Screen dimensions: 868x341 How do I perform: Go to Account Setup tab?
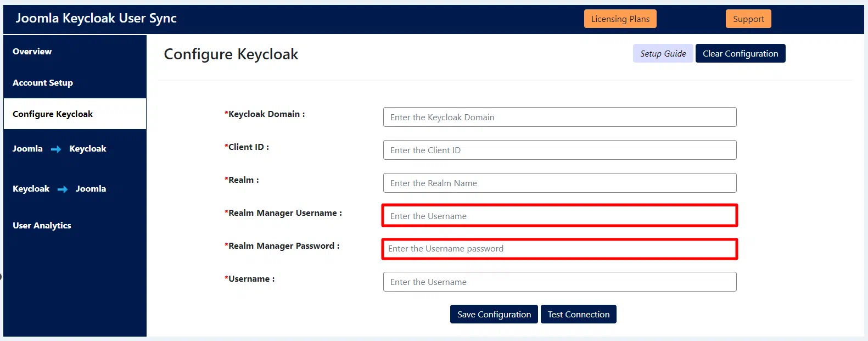[75, 82]
